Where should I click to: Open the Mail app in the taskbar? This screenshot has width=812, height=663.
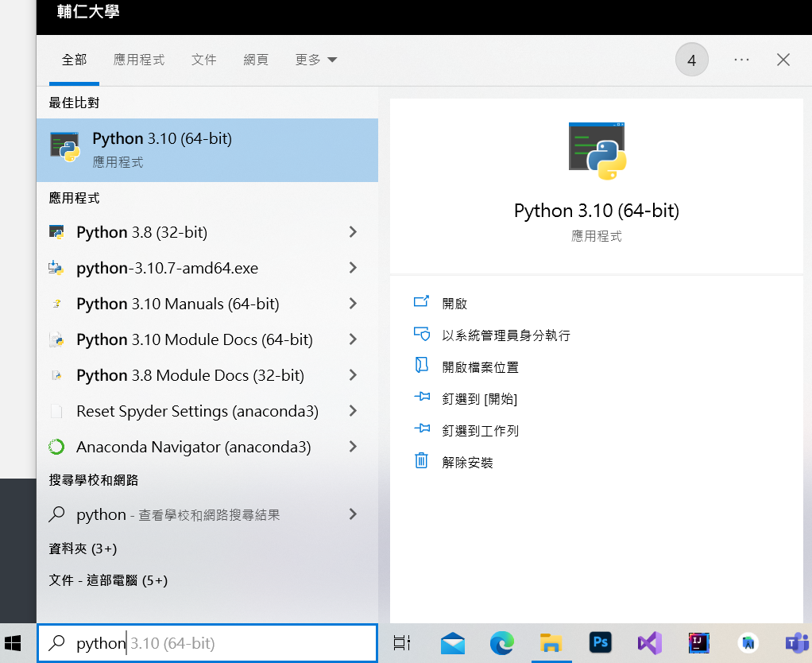click(x=453, y=643)
